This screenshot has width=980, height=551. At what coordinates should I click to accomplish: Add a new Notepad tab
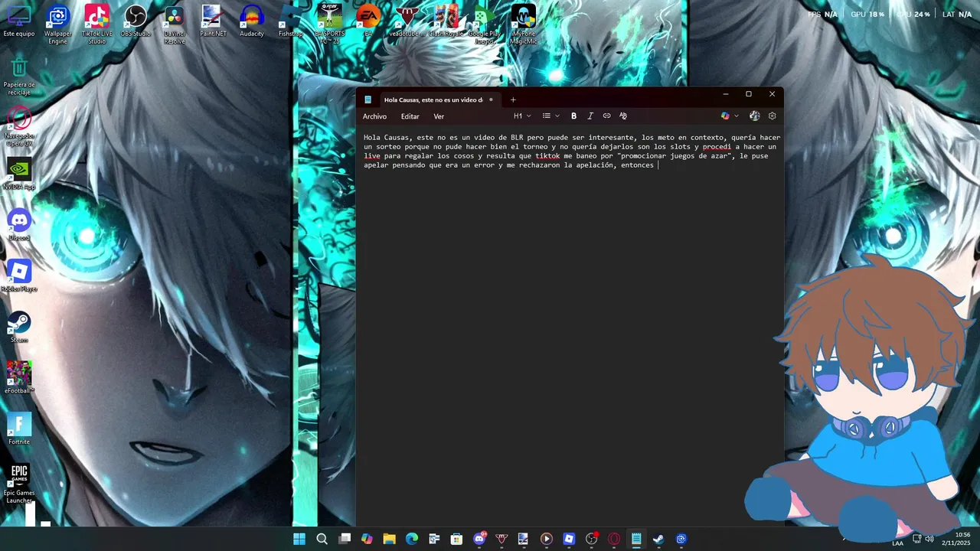pyautogui.click(x=513, y=99)
